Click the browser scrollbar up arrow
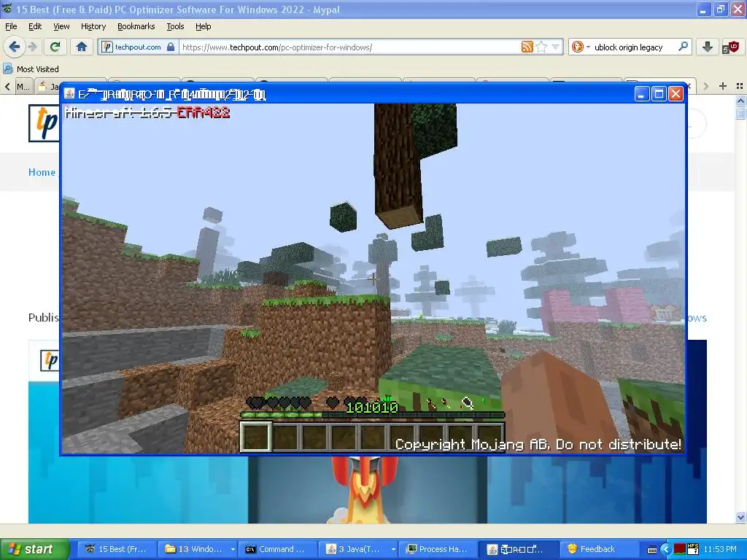Image resolution: width=747 pixels, height=560 pixels. click(x=740, y=101)
